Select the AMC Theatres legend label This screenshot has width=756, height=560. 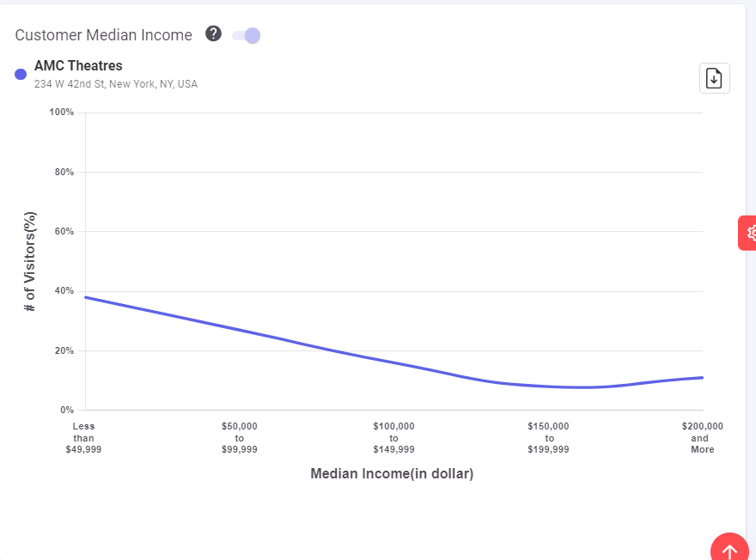click(x=78, y=66)
